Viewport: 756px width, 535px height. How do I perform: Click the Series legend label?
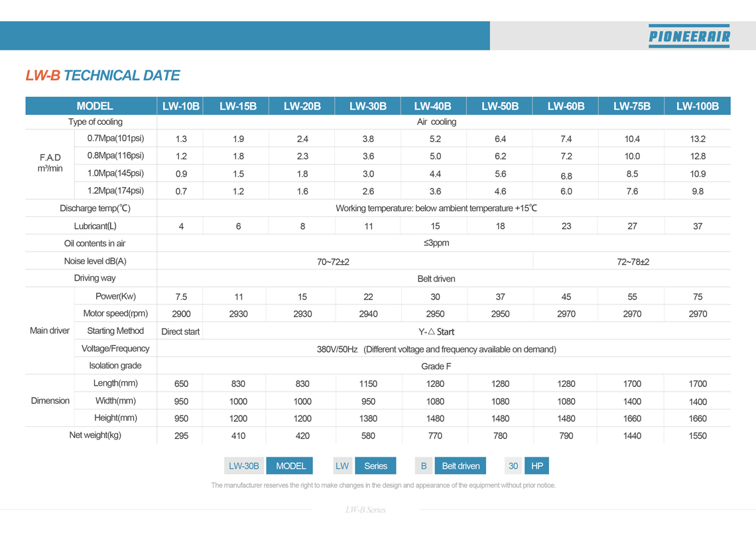[375, 466]
